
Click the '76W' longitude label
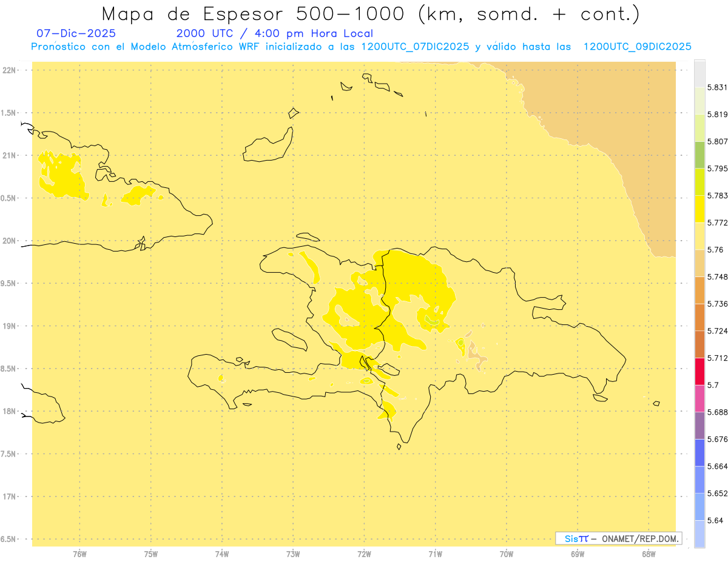pos(79,554)
